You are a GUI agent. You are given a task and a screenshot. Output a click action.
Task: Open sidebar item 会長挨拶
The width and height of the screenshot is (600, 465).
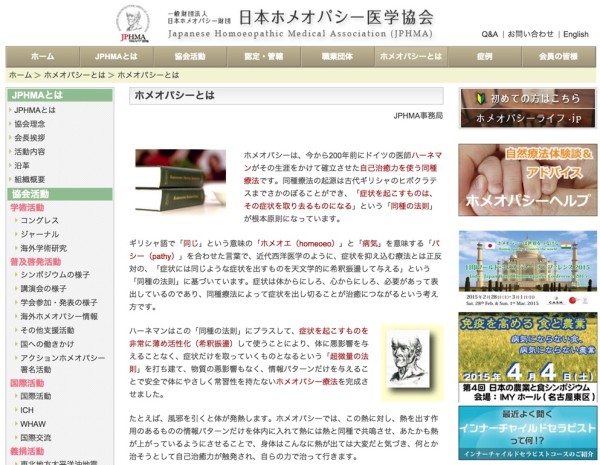29,138
